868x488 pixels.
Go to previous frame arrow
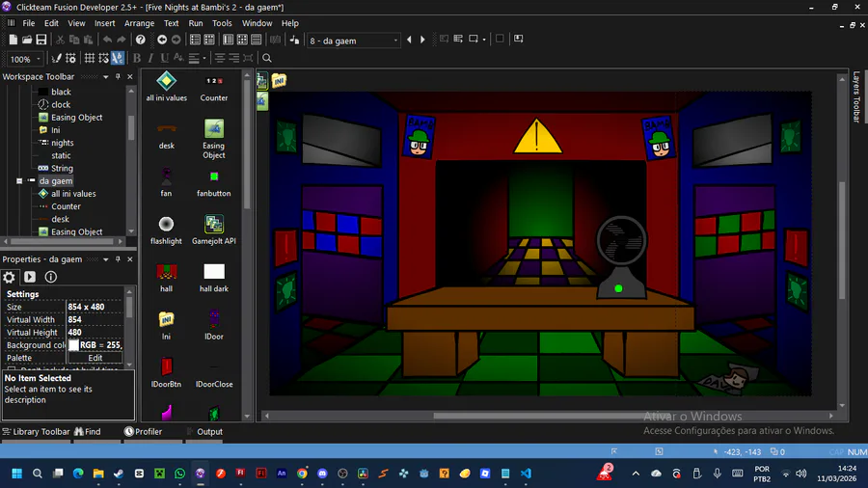pos(409,40)
